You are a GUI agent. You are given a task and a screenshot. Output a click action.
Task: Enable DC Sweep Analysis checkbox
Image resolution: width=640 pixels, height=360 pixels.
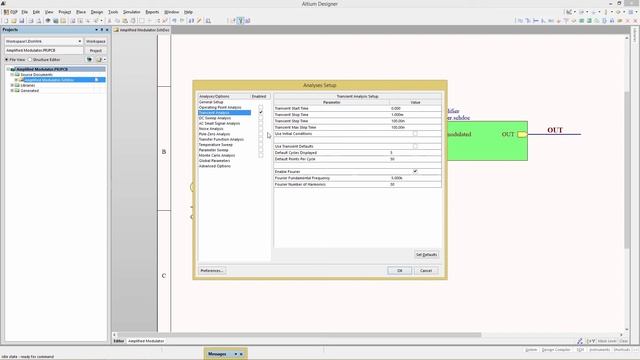click(x=260, y=118)
